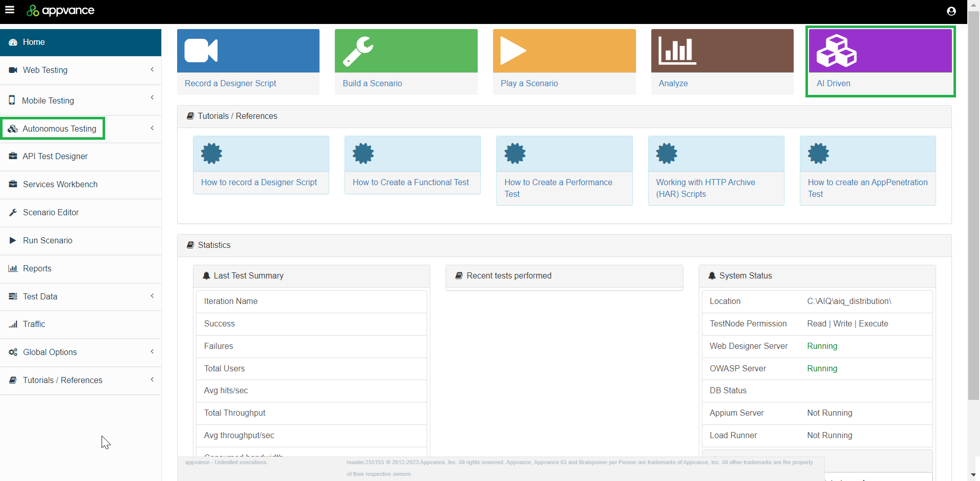980x481 pixels.
Task: Click the badge icon above HAR Scripts tutorial
Action: point(667,154)
